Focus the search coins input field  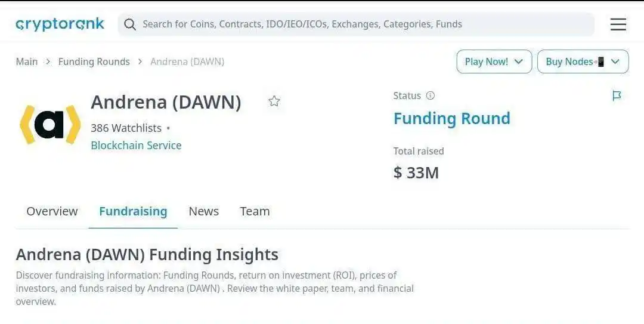(356, 24)
